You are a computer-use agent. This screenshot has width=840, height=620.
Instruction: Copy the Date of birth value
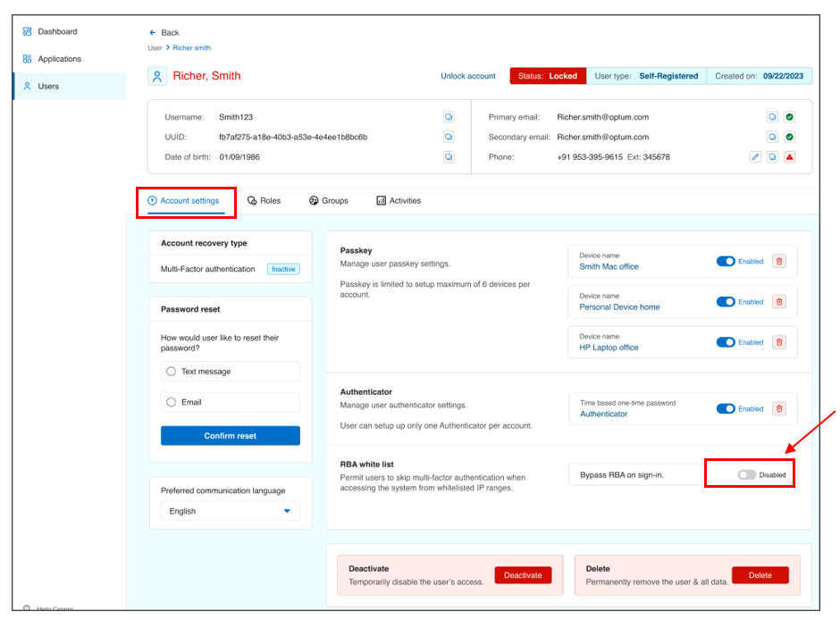click(x=449, y=157)
